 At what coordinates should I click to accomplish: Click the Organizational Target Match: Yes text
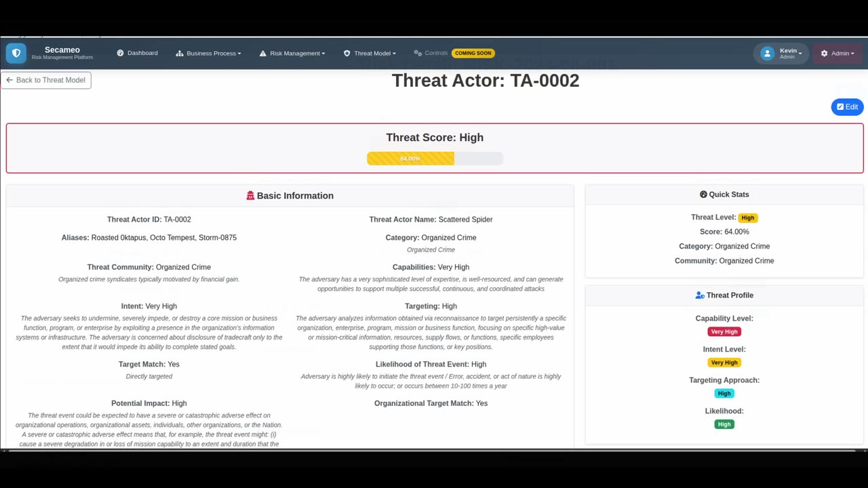click(431, 403)
